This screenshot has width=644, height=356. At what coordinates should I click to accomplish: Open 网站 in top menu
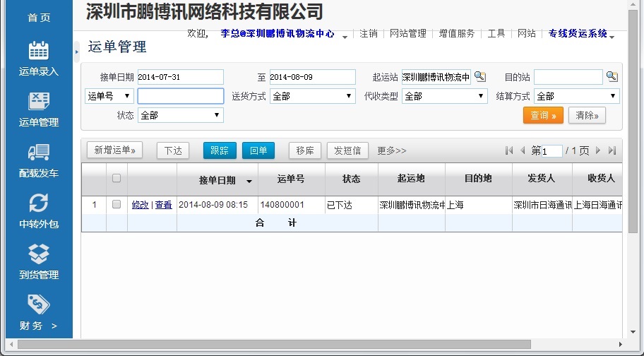pyautogui.click(x=527, y=33)
